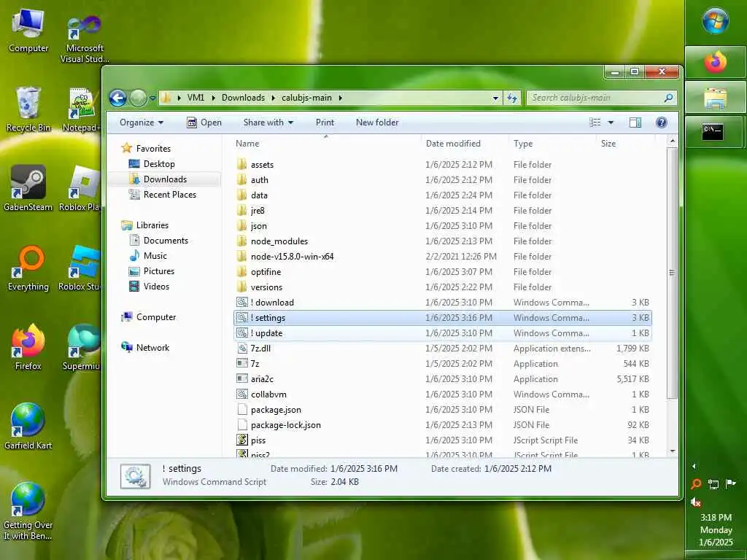Launch Getting Over It desktop shortcut

pyautogui.click(x=28, y=511)
